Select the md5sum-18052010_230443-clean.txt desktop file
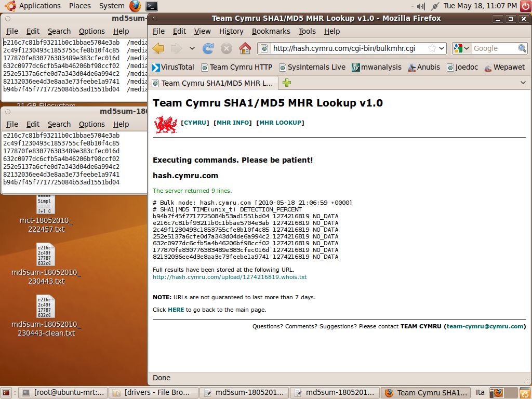The width and height of the screenshot is (532, 399). [46, 316]
